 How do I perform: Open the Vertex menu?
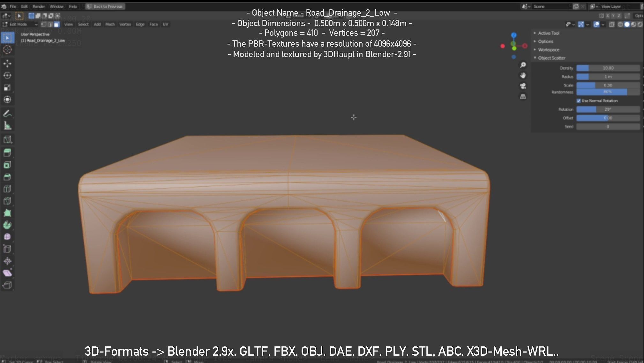tap(125, 24)
